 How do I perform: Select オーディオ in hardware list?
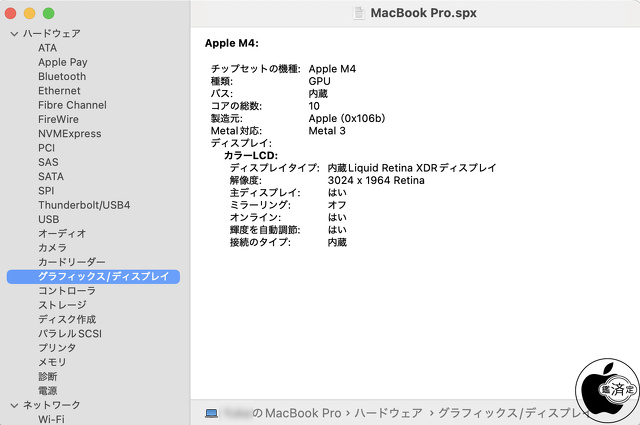(x=62, y=233)
